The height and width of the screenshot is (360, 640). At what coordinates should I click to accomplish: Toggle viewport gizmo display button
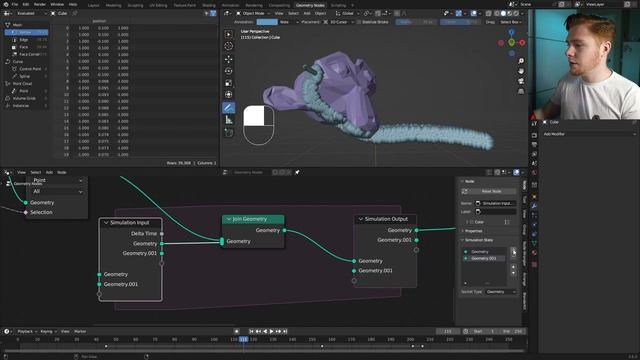click(458, 13)
